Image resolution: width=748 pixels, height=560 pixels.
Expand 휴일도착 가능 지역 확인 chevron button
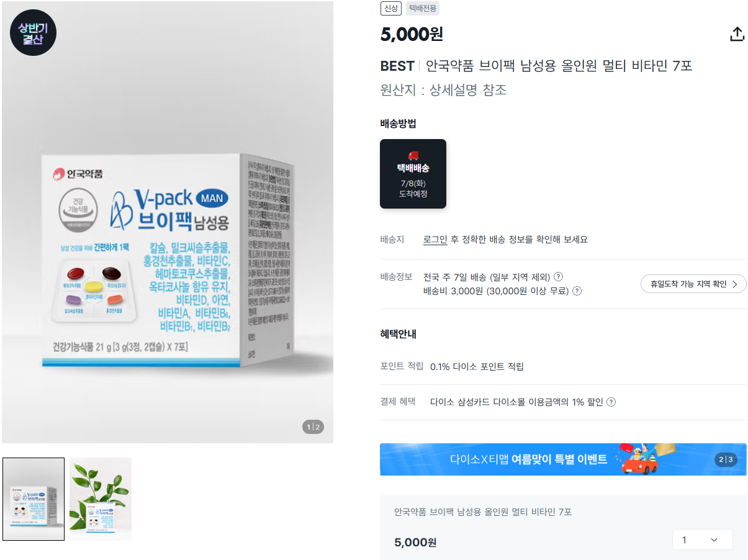(693, 284)
